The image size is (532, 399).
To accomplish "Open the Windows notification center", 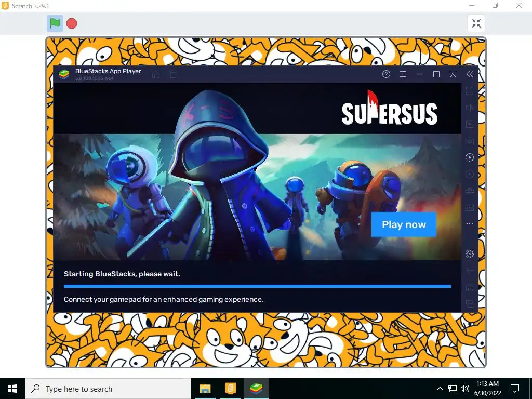I will point(515,389).
